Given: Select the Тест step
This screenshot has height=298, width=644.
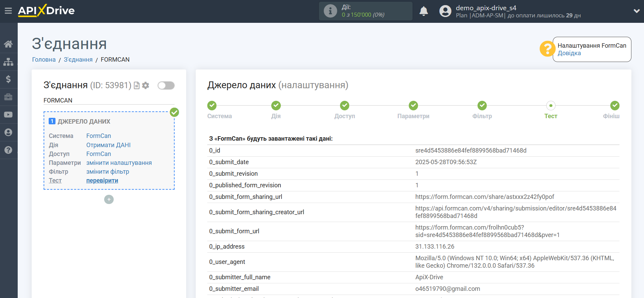Looking at the screenshot, I should point(551,116).
